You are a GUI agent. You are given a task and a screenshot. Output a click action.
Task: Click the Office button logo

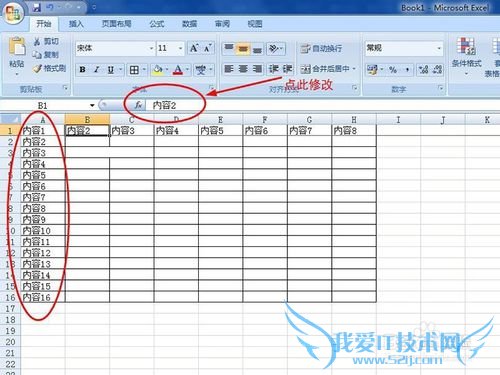coord(13,13)
